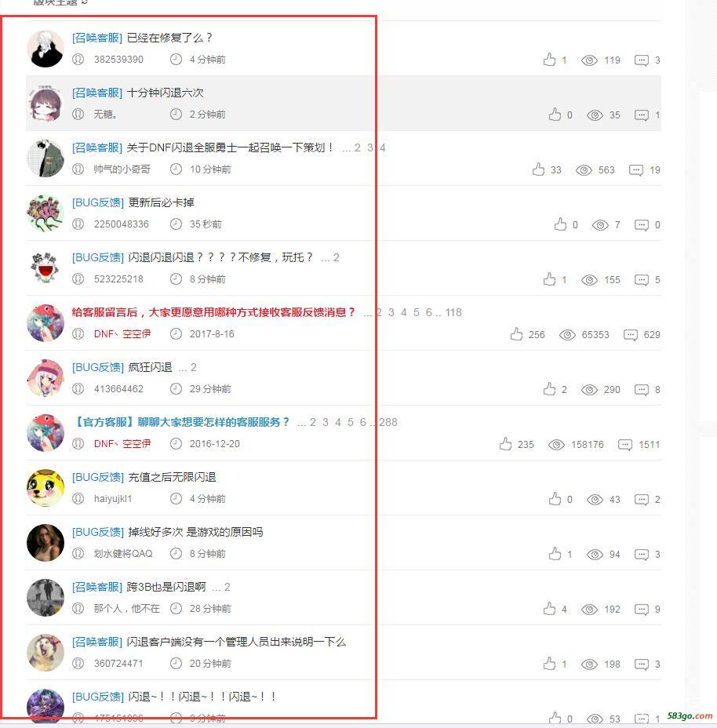Click avatar of 无糖。 poster
The height and width of the screenshot is (728, 717).
coord(45,103)
